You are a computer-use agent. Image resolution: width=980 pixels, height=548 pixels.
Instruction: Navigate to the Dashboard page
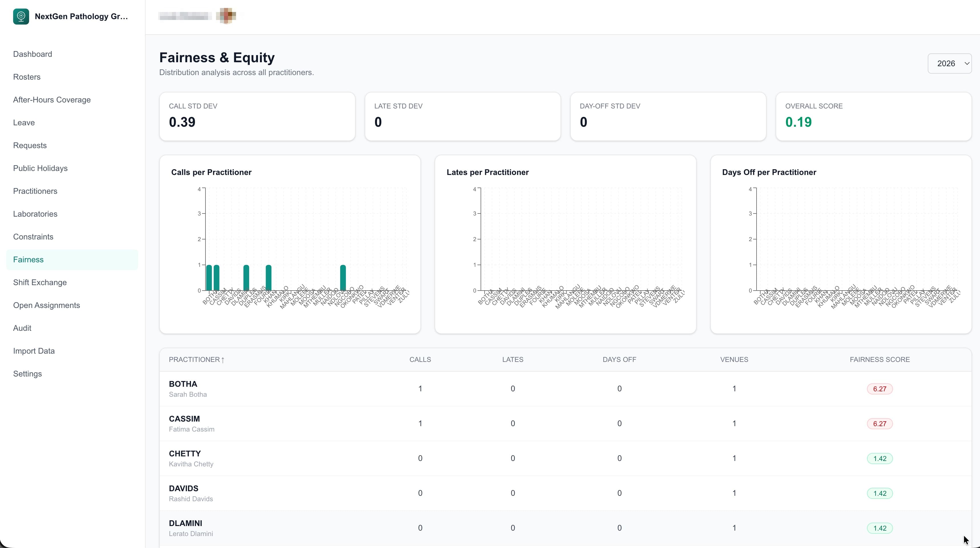tap(32, 54)
